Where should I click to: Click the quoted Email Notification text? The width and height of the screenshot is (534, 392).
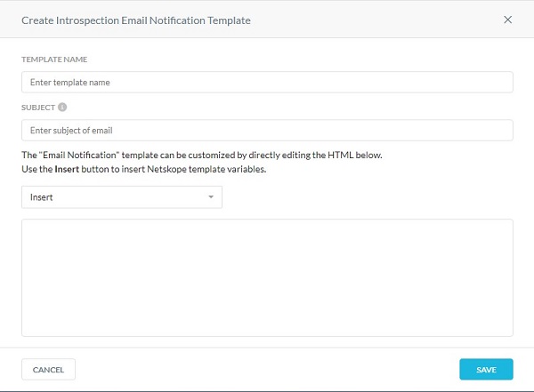[x=79, y=156]
